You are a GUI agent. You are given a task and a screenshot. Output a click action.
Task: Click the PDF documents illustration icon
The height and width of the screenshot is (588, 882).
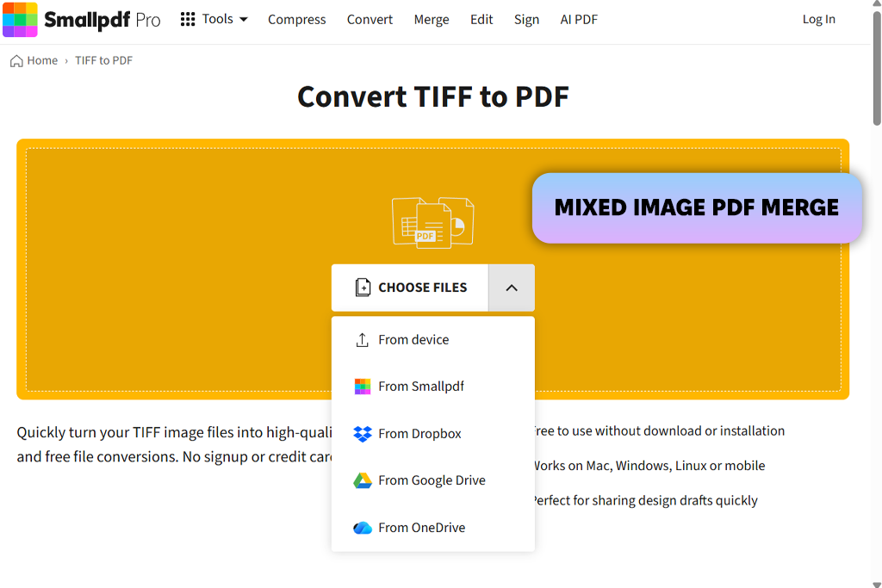(x=433, y=223)
